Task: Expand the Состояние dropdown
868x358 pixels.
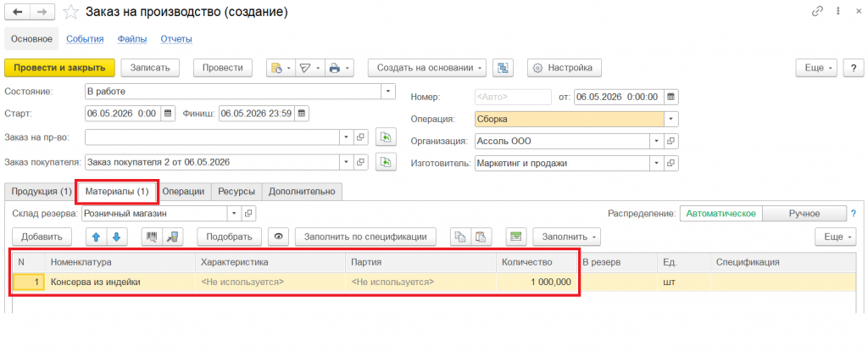Action: 388,91
